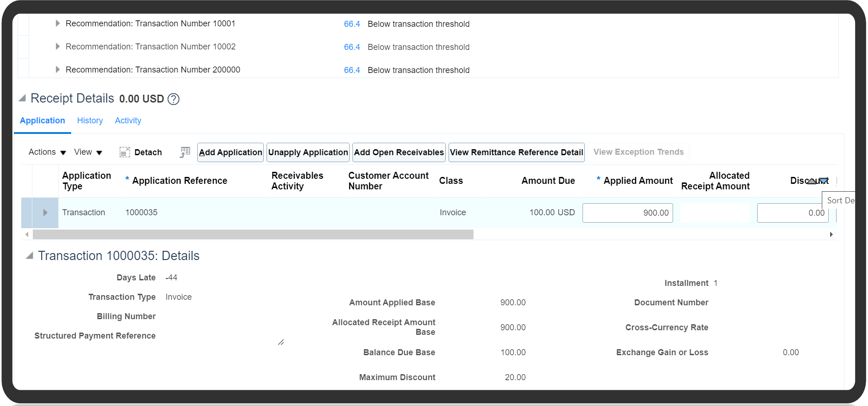Switch to the History tab
This screenshot has height=406, width=868.
(x=90, y=121)
